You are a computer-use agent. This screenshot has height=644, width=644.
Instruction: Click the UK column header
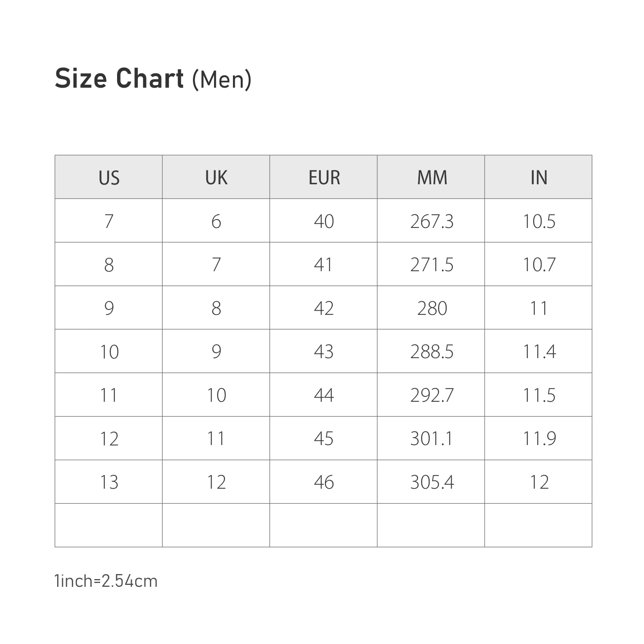point(216,177)
